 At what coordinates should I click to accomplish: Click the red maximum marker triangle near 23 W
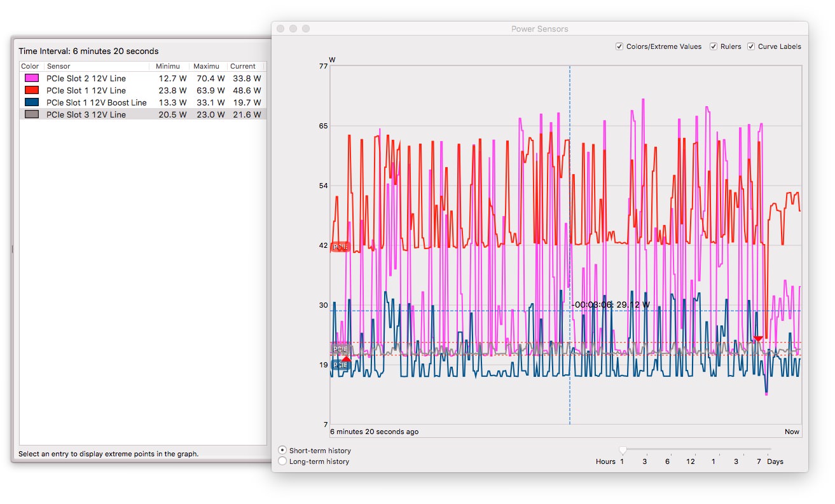757,339
